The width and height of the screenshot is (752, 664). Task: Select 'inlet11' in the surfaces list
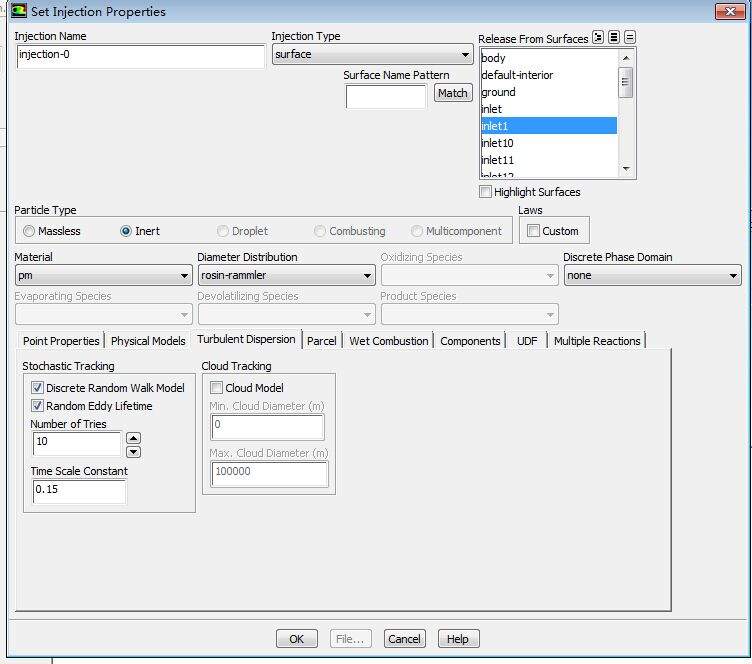point(549,160)
